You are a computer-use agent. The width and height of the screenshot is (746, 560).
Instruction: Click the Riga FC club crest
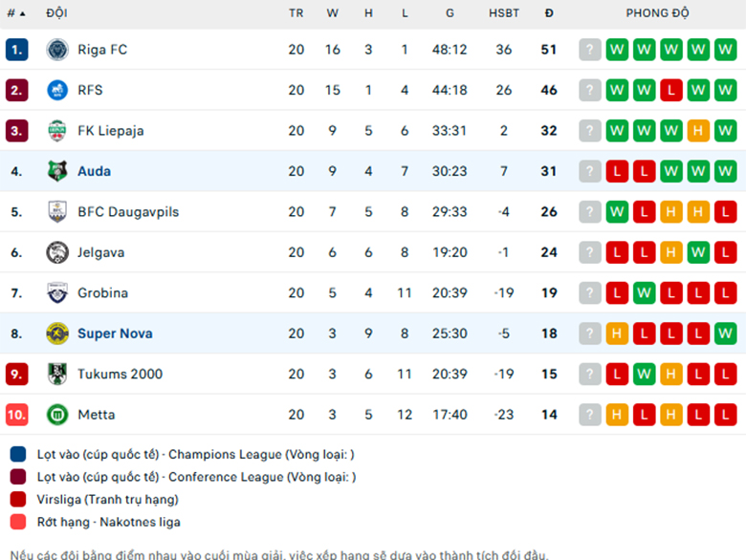pyautogui.click(x=57, y=50)
